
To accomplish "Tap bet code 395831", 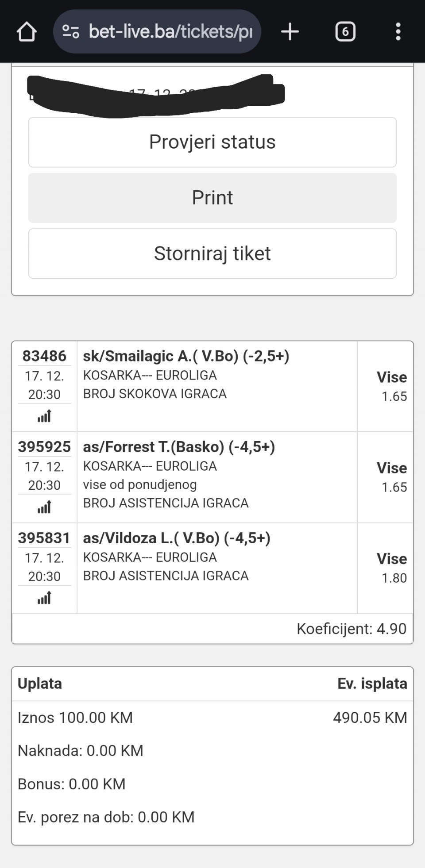I will point(44,538).
